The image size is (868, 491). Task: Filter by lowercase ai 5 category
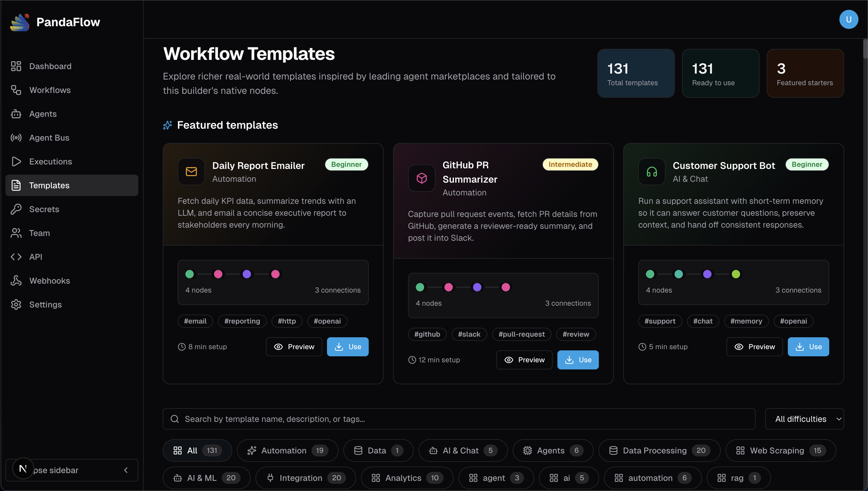569,478
